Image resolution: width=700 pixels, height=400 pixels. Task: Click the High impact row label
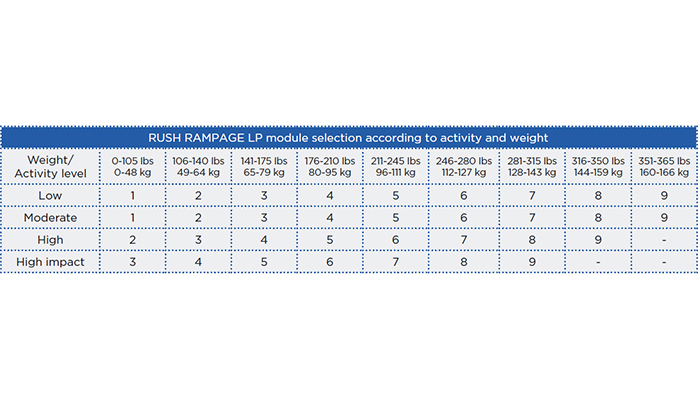click(x=51, y=262)
